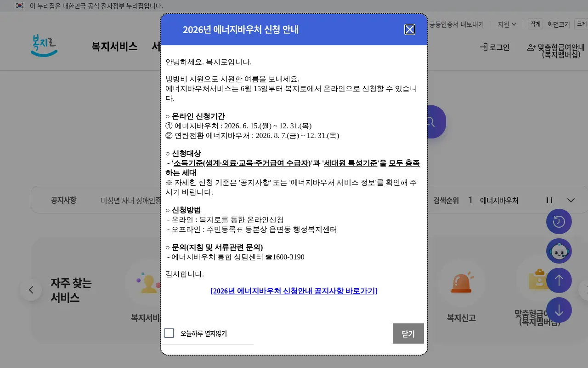Click the recent history clock icon
Screen dimensions: 588x368
pyautogui.click(x=559, y=222)
